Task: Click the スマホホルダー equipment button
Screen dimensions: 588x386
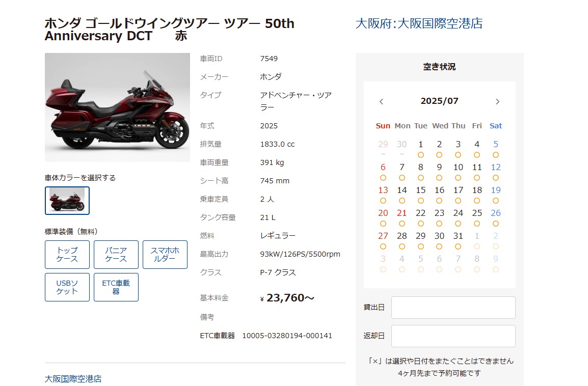Action: pyautogui.click(x=165, y=255)
